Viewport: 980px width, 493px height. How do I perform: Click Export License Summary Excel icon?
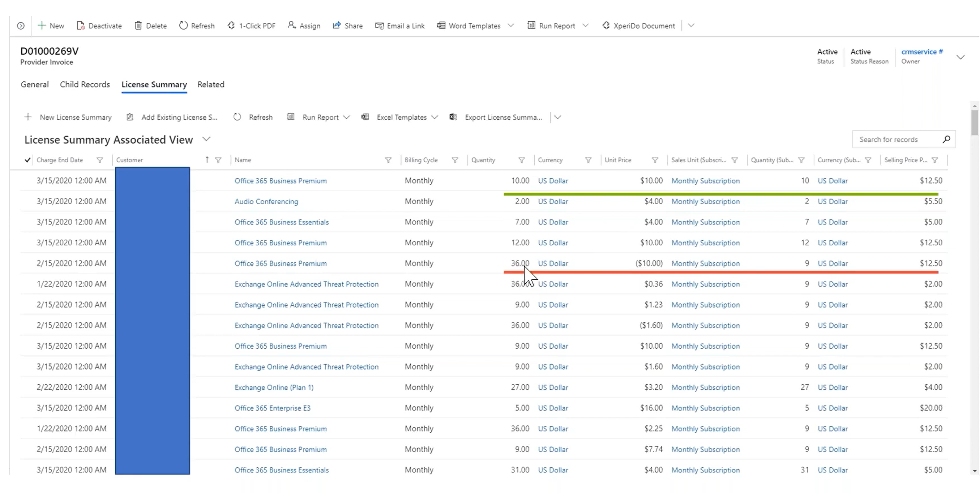tap(453, 117)
